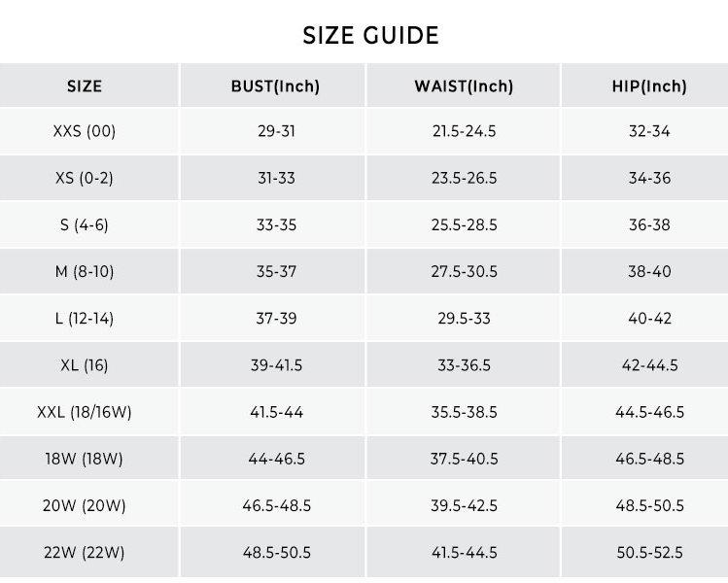
Task: Click the SIZE GUIDE title
Action: [371, 36]
